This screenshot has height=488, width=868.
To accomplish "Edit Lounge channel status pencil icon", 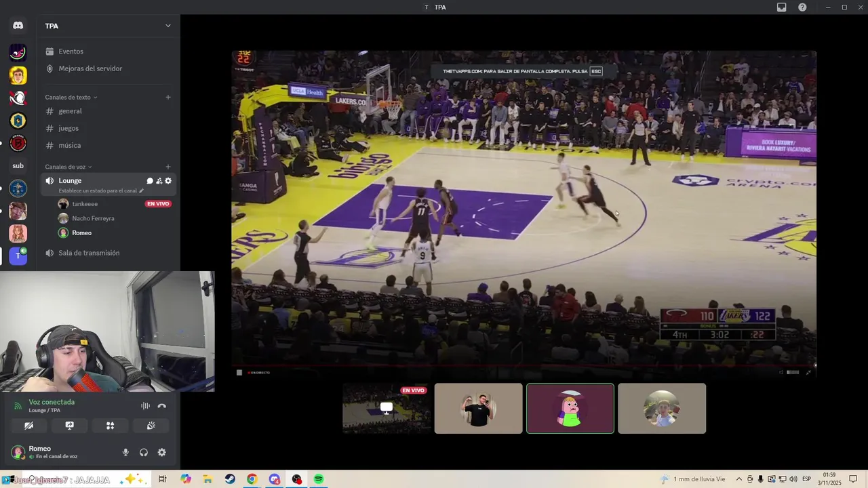I will coord(141,191).
